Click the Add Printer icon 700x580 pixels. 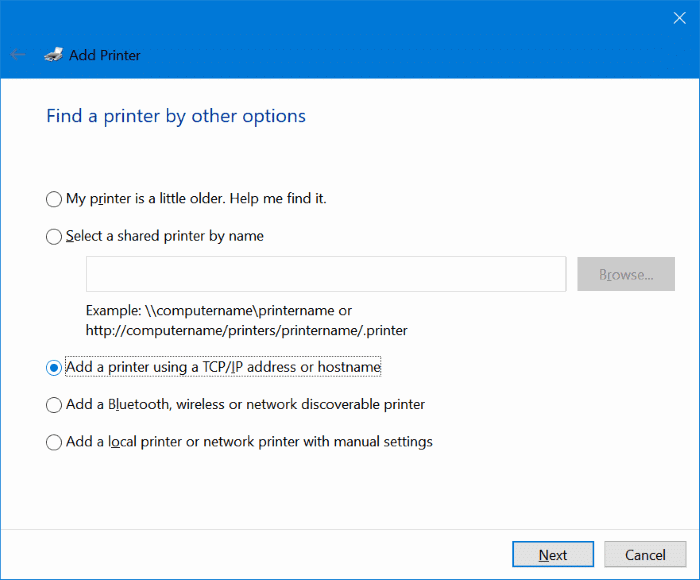(x=54, y=54)
